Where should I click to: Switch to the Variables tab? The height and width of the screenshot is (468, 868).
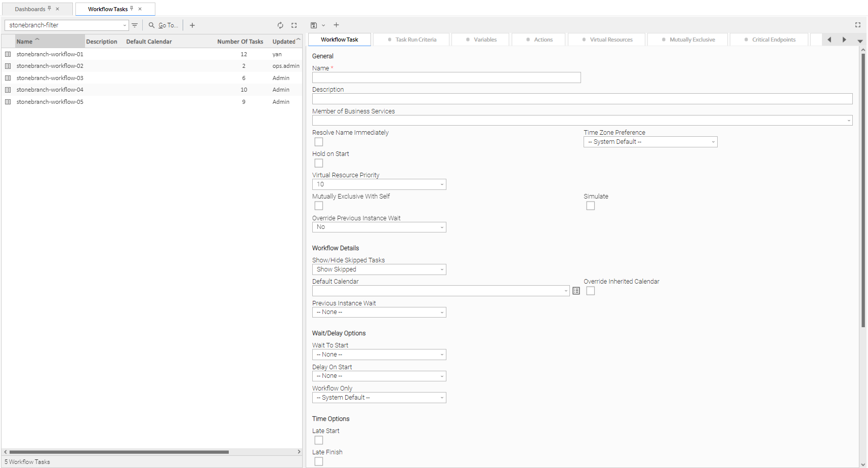481,40
